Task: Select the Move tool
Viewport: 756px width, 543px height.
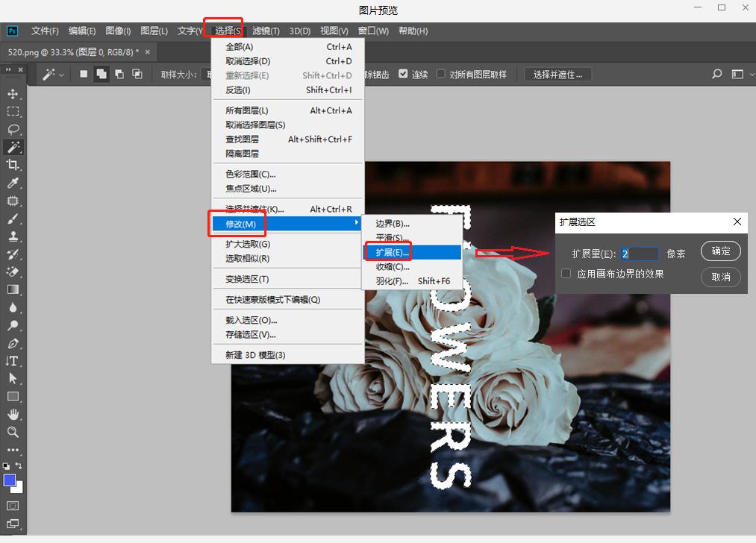Action: coord(13,94)
